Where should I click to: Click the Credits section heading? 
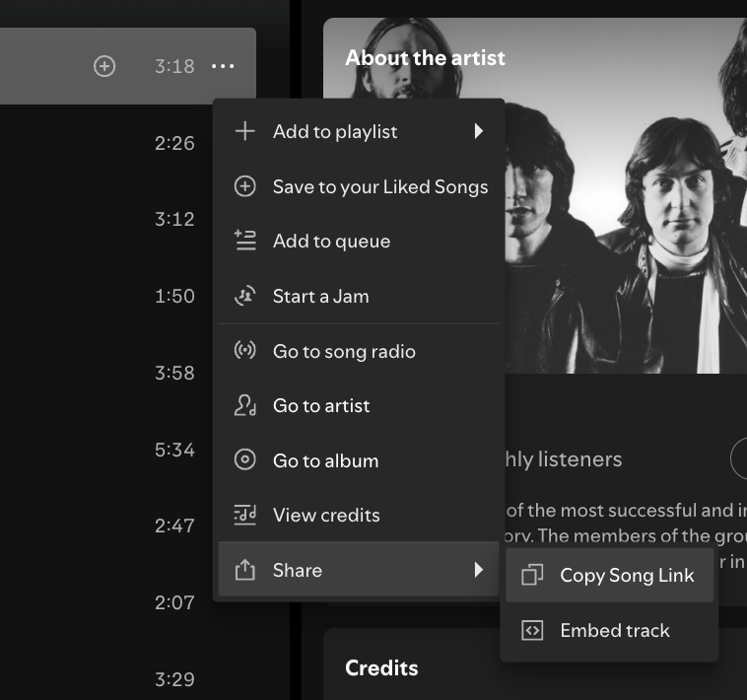coord(381,668)
